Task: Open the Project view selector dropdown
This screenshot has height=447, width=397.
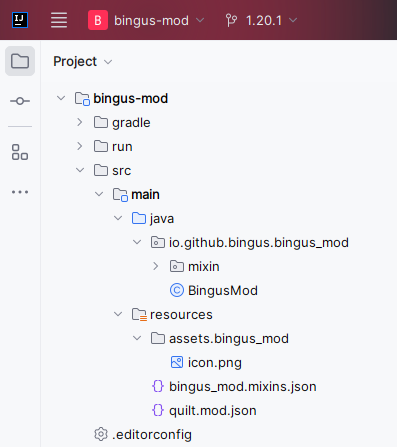Action: (x=108, y=62)
